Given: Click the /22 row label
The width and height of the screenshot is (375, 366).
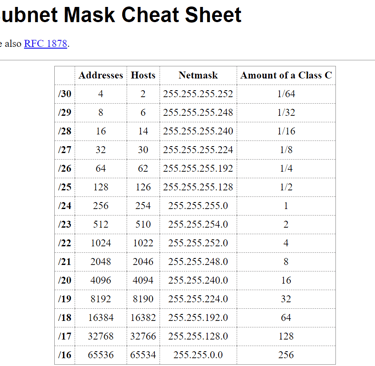Looking at the screenshot, I should (x=65, y=243).
